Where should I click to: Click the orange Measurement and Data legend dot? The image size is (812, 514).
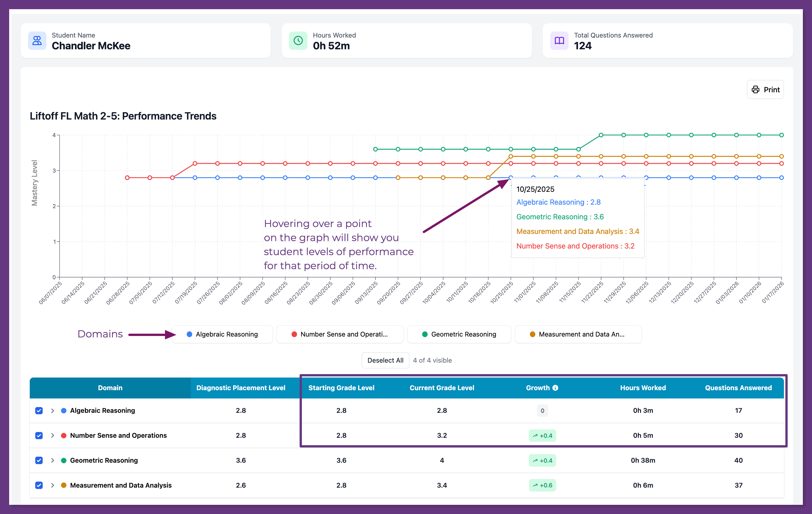pyautogui.click(x=532, y=334)
